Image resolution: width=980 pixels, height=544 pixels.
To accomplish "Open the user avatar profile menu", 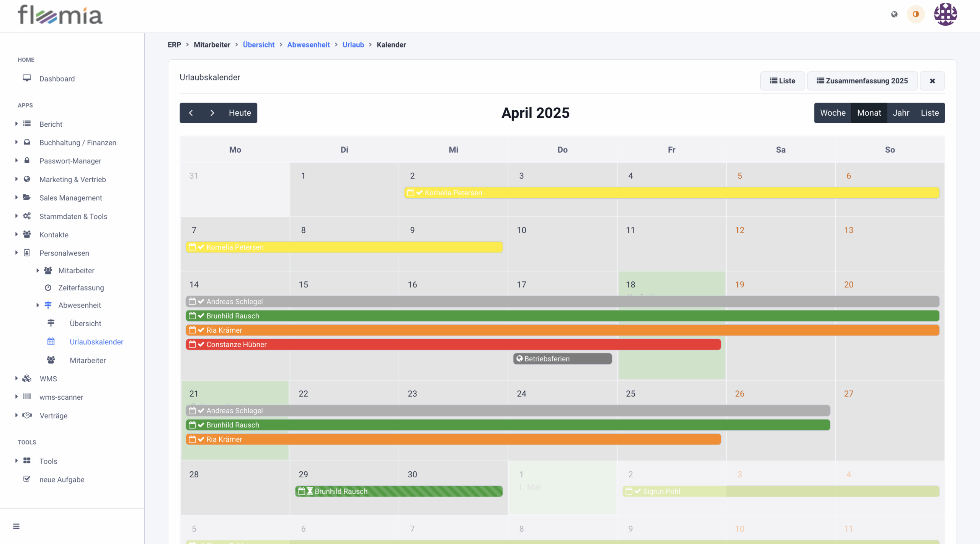I will [x=945, y=15].
